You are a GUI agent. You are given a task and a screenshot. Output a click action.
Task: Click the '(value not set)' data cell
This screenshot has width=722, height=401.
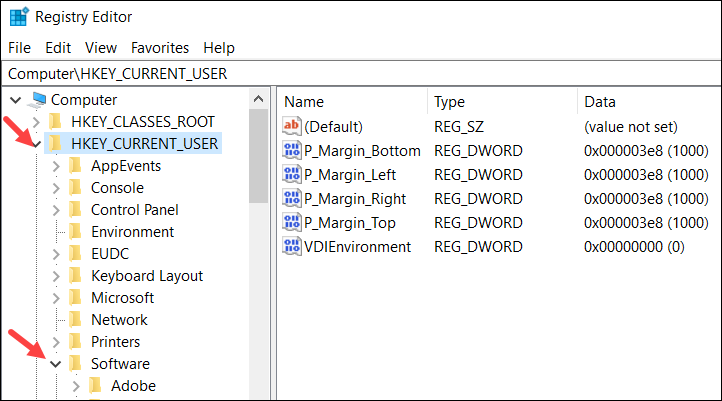point(631,127)
